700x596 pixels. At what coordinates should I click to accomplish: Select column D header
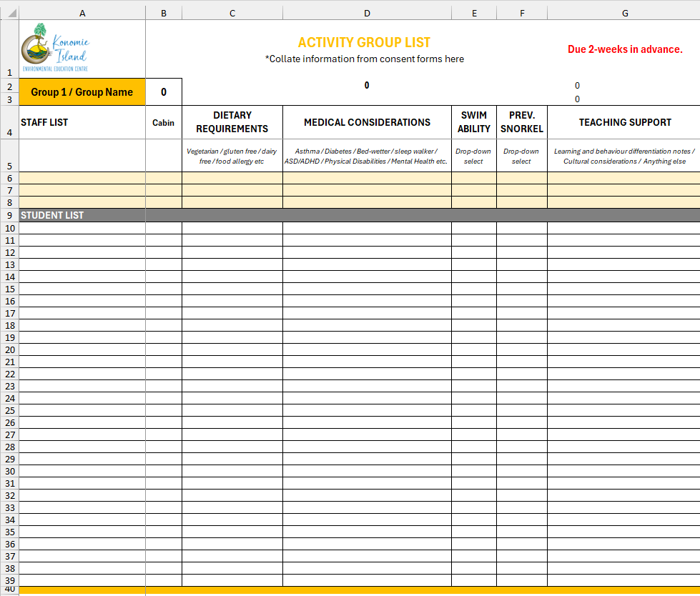coord(367,13)
